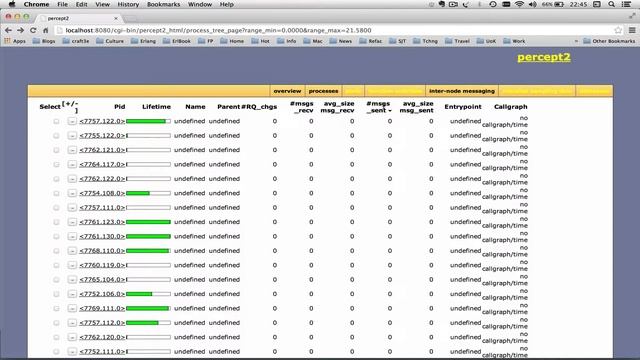Screen dimensions: 640x360
Task: Open the Apple menu
Action: point(12,4)
